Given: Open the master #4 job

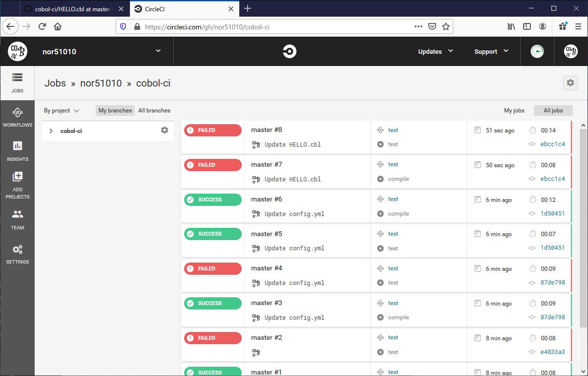Looking at the screenshot, I should click(267, 268).
